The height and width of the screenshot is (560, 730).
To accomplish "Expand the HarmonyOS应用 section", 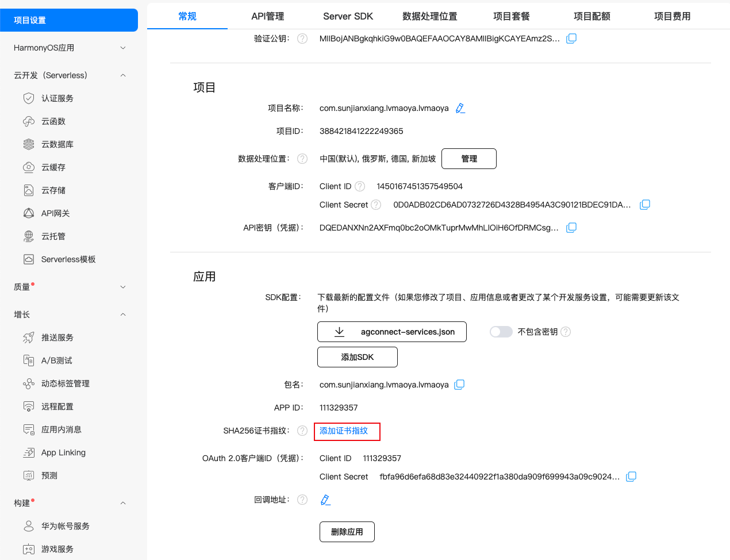I will 123,48.
